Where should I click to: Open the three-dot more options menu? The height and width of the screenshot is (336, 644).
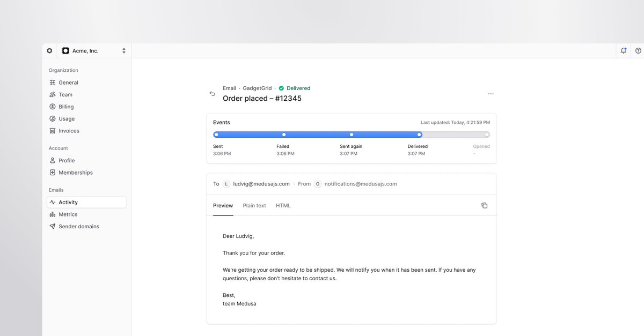[491, 94]
